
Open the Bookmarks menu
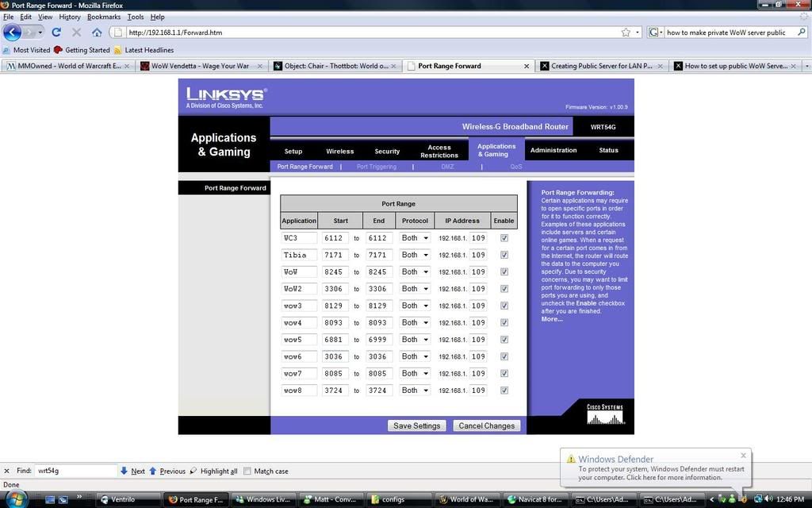click(x=104, y=17)
